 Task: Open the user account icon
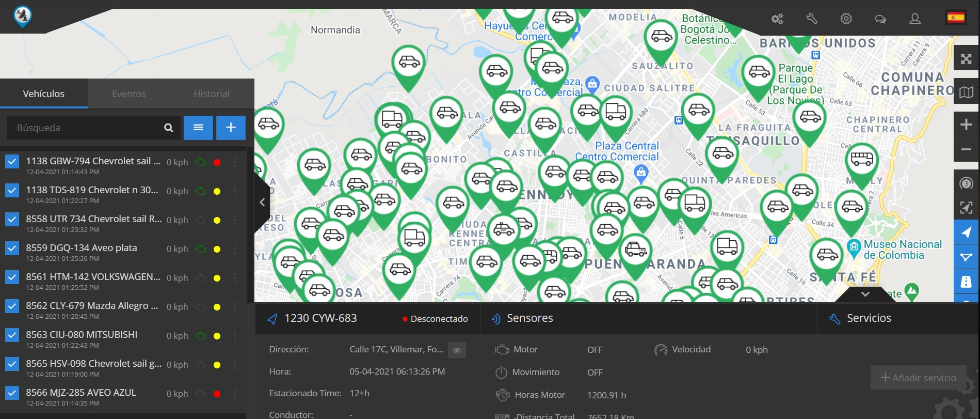coord(914,19)
